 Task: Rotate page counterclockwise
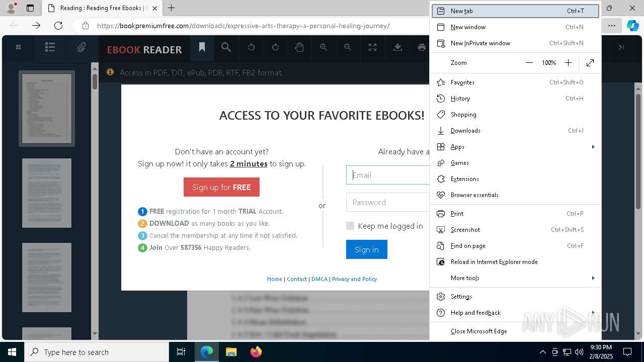coord(251,47)
